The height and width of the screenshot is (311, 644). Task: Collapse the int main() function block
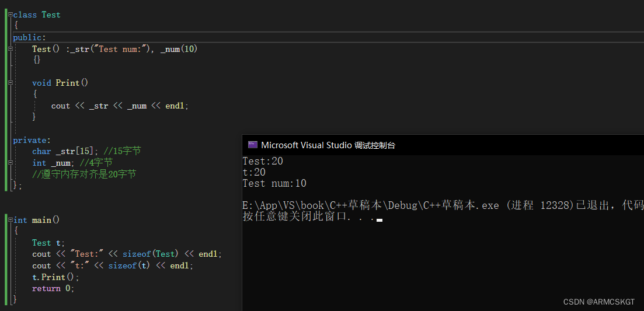coord(11,220)
